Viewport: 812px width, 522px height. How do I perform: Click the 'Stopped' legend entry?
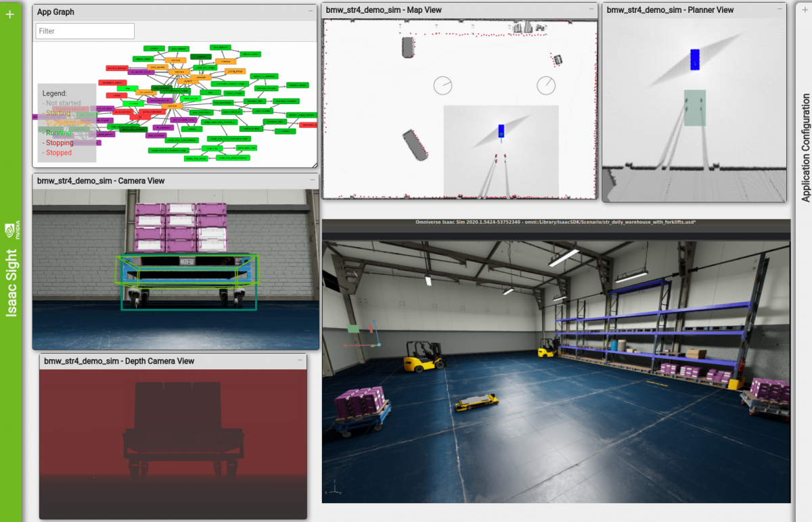[57, 153]
